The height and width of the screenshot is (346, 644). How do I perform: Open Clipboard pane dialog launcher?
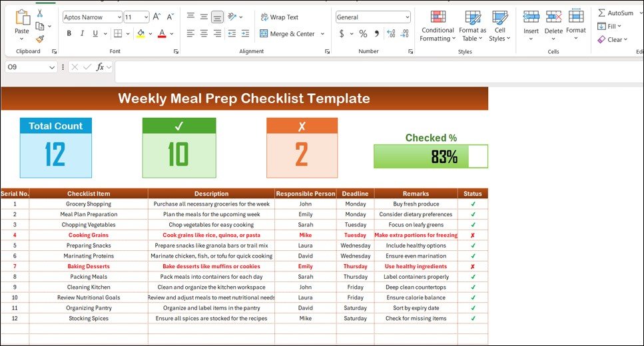pyautogui.click(x=54, y=52)
